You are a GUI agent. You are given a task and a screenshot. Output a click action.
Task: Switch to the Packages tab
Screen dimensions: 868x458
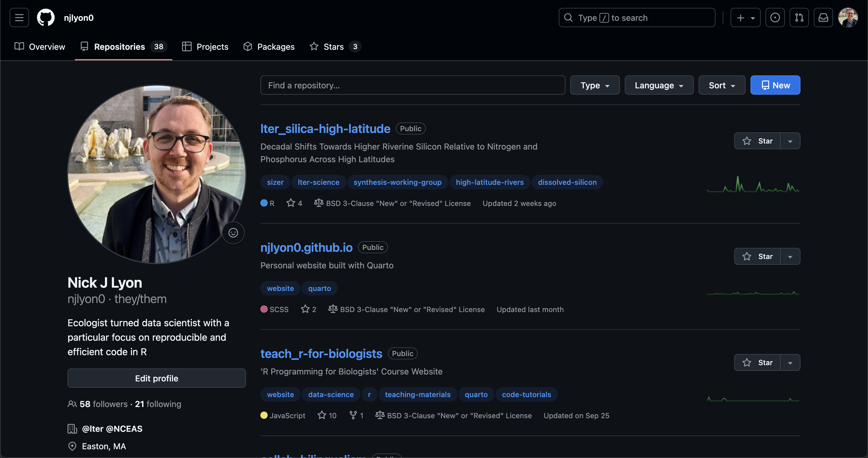pos(269,46)
